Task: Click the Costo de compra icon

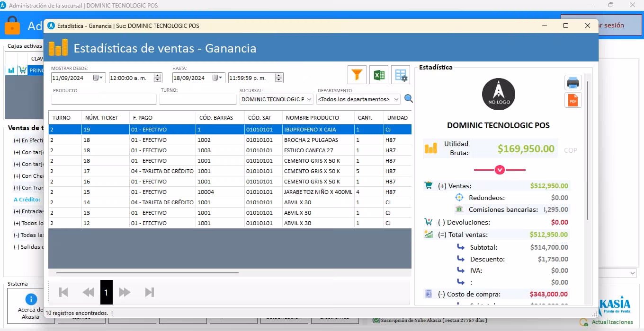Action: click(x=429, y=294)
